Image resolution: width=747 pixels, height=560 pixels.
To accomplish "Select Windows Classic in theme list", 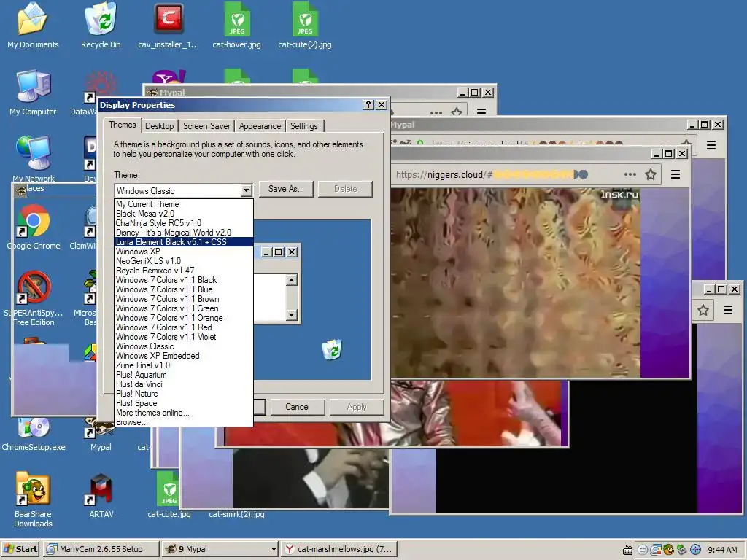I will (184, 346).
